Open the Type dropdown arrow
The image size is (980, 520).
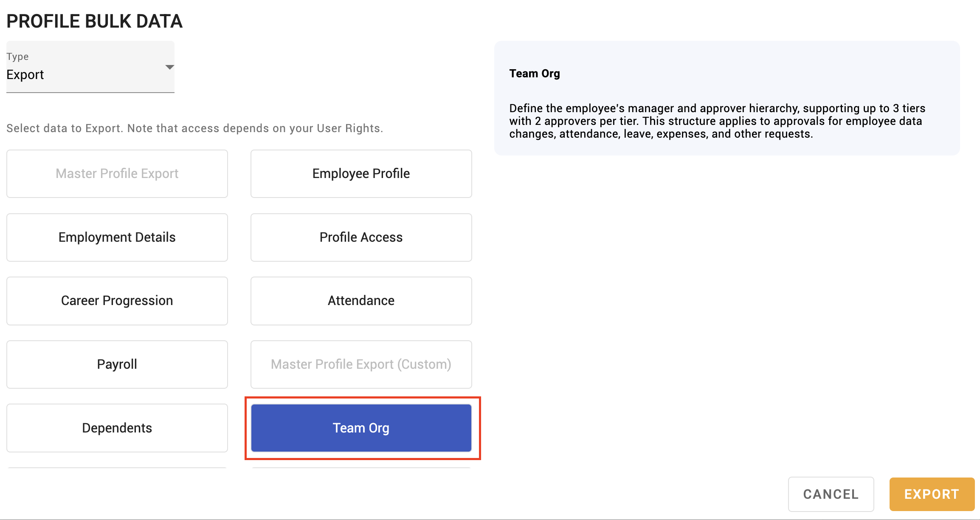pos(169,67)
